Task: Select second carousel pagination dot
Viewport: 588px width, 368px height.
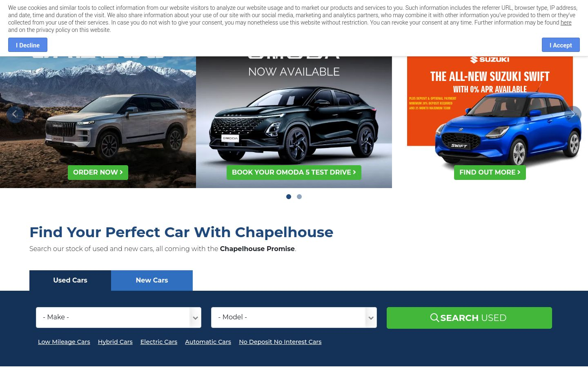Action: 299,197
